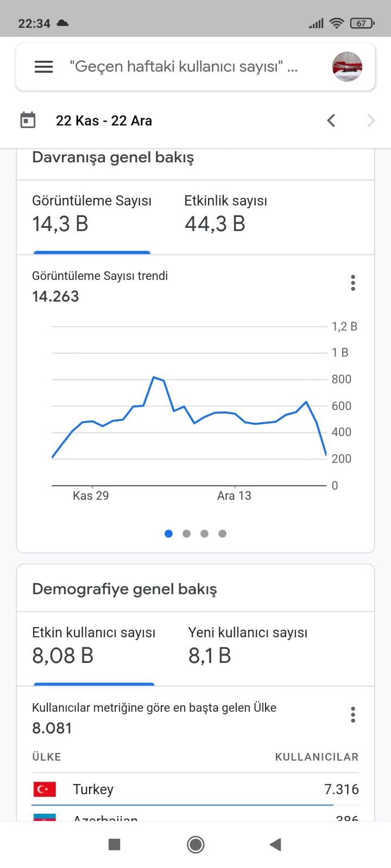The image size is (391, 868).
Task: Select the Turkey country row
Action: click(x=195, y=789)
